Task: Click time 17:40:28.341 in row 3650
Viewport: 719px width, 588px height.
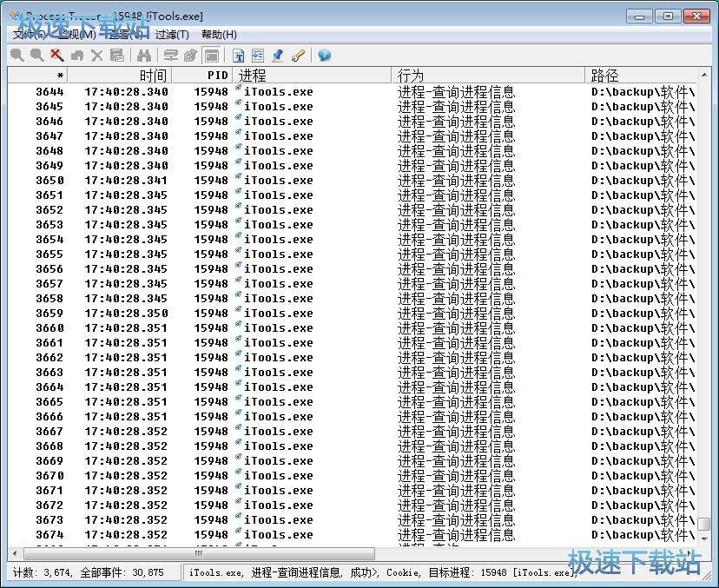Action: (126, 181)
